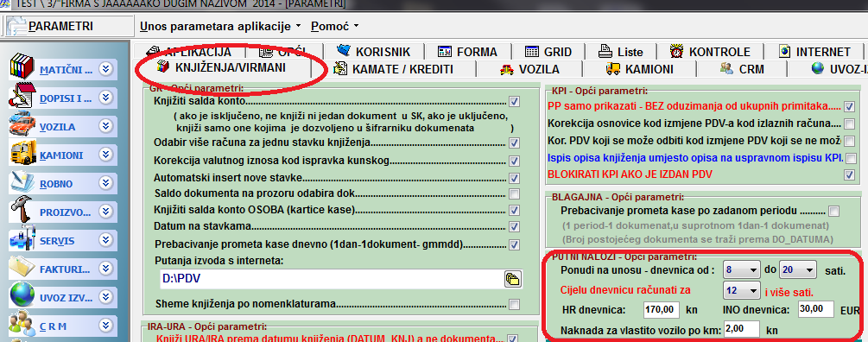The width and height of the screenshot is (868, 342).
Task: Expand the SERVIS sidebar section chevron
Action: pos(105,240)
